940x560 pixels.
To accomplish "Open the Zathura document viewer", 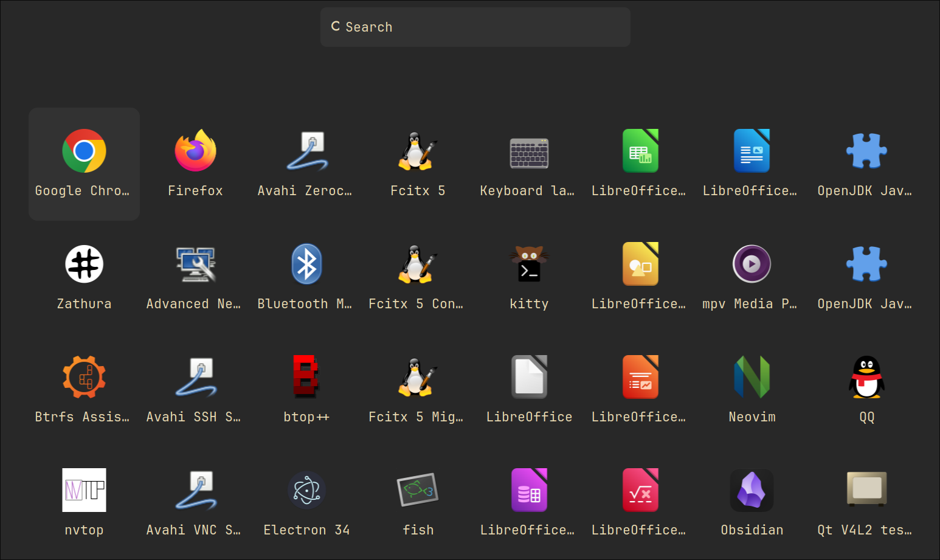I will click(84, 277).
